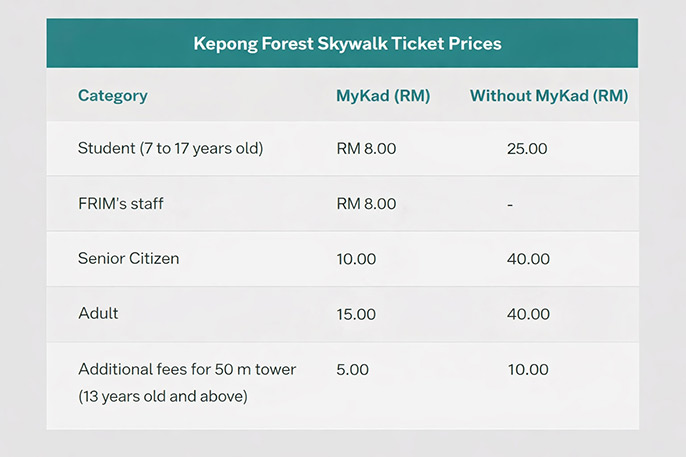The width and height of the screenshot is (686, 457).
Task: Select the Student MyKad price RM 8.00
Action: coord(366,149)
